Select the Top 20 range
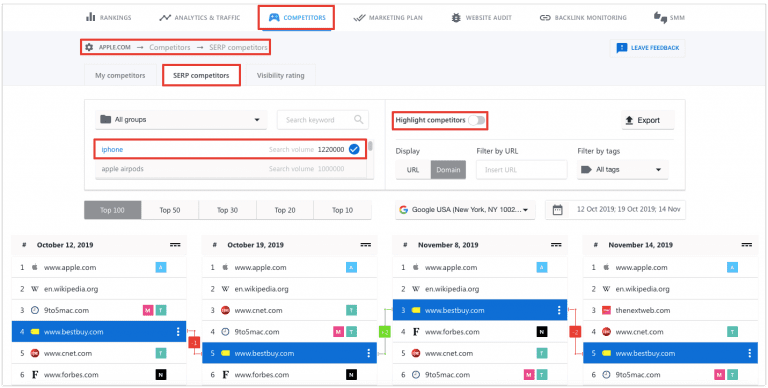Screen dimensions: 768x388 point(285,210)
